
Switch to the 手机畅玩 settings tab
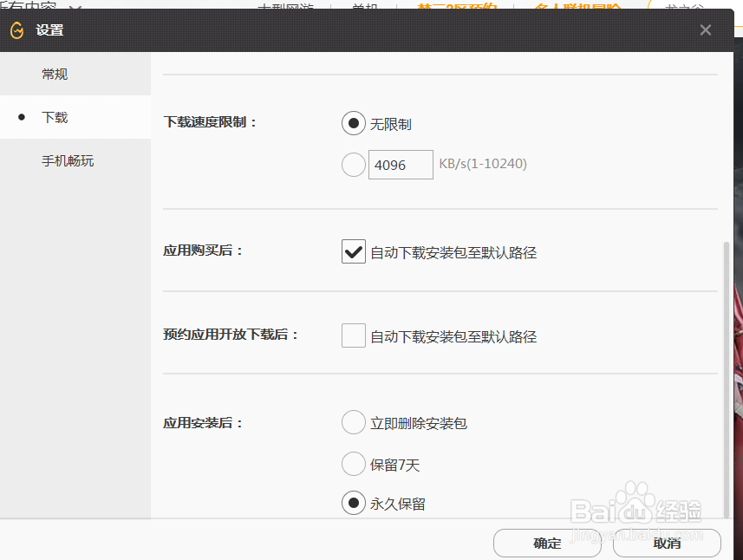click(75, 160)
